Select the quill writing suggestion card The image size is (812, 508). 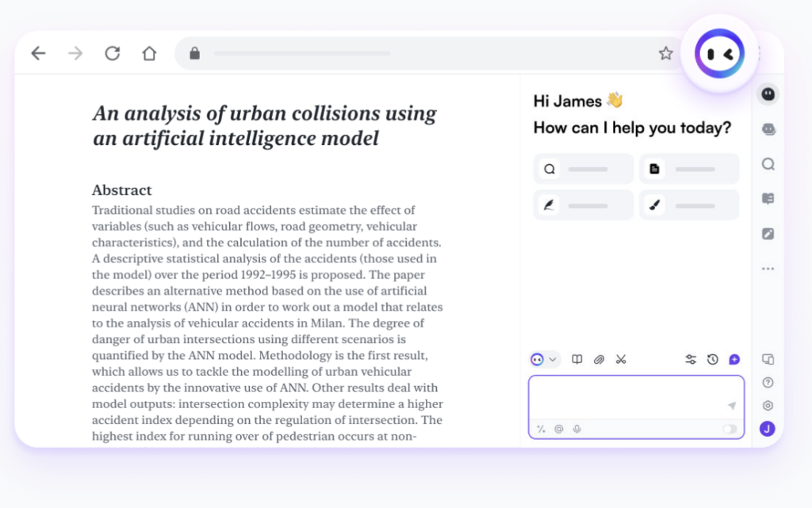(x=583, y=204)
